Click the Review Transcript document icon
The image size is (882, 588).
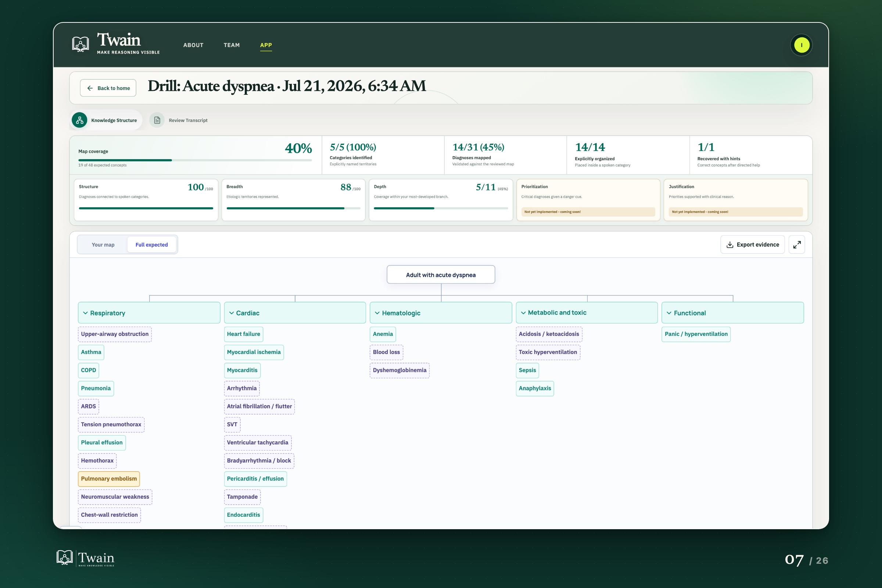(x=157, y=120)
